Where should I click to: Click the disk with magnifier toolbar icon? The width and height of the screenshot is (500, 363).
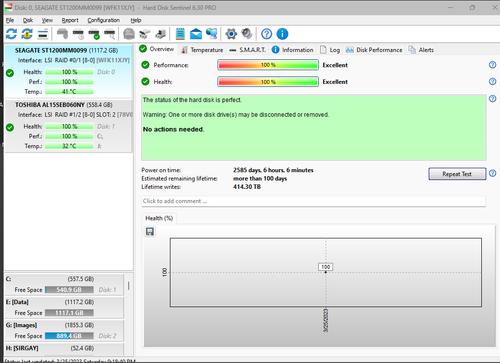click(x=110, y=34)
